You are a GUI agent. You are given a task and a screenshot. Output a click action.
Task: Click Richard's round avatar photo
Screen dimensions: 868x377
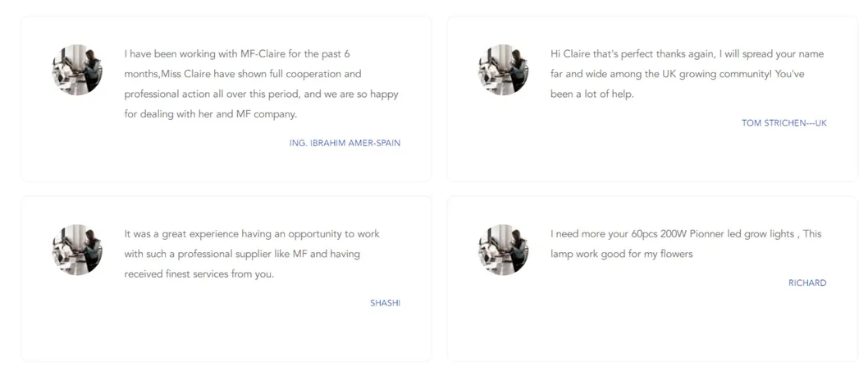tap(503, 250)
